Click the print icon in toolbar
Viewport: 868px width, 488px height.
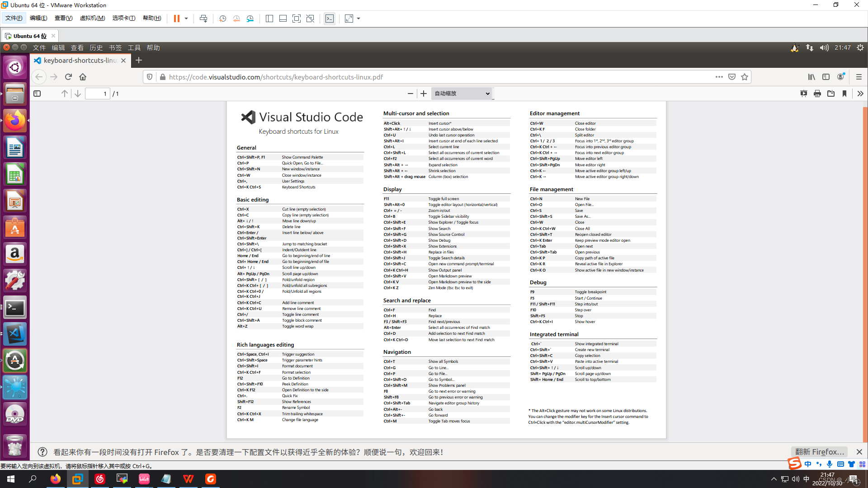click(x=817, y=94)
